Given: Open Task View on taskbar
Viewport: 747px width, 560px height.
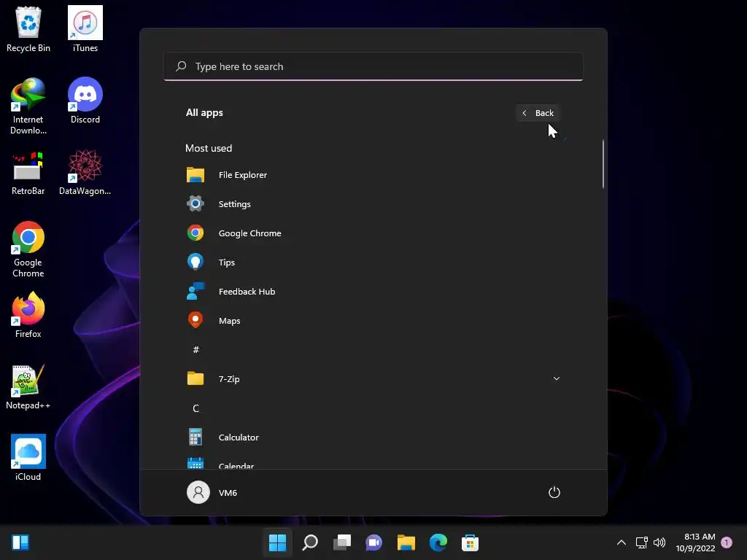Looking at the screenshot, I should point(342,542).
